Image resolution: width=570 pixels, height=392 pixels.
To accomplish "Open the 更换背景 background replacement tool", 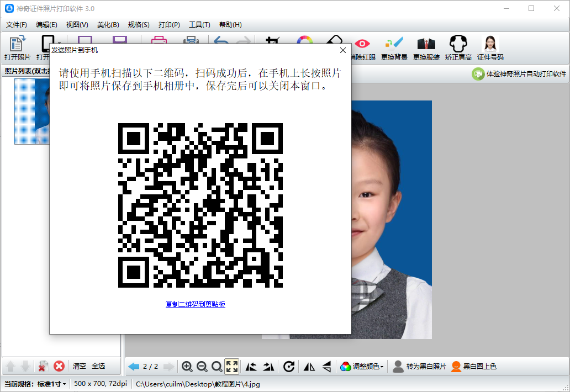I will [x=394, y=48].
